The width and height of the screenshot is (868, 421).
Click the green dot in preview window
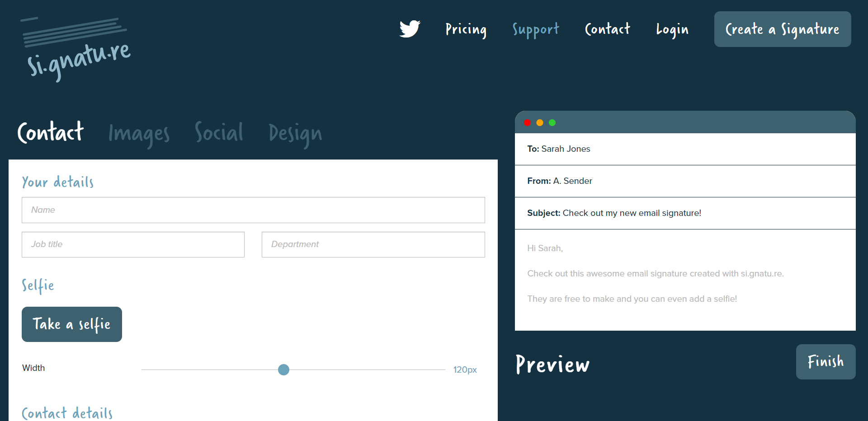(552, 123)
